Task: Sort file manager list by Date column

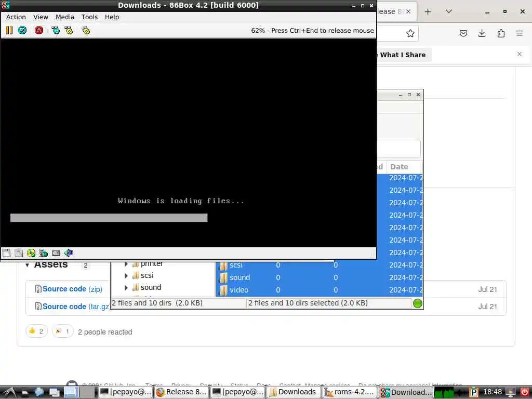Action: pyautogui.click(x=404, y=167)
